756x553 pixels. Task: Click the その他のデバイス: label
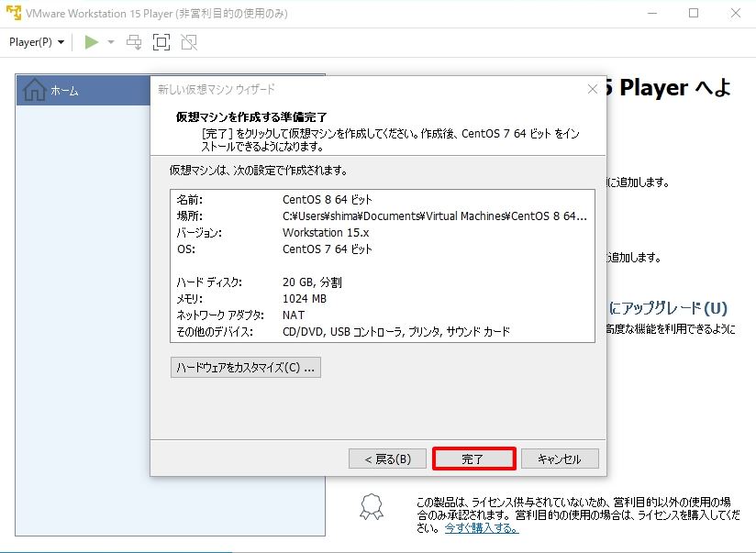click(215, 332)
